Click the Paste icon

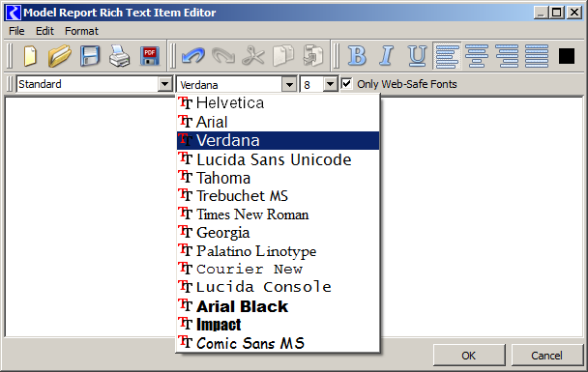313,56
